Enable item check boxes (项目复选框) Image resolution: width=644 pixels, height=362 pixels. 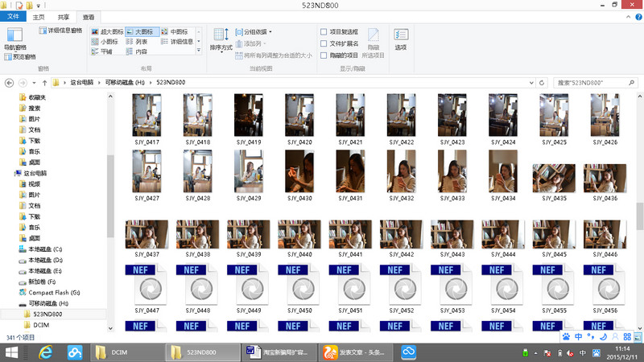click(x=324, y=31)
